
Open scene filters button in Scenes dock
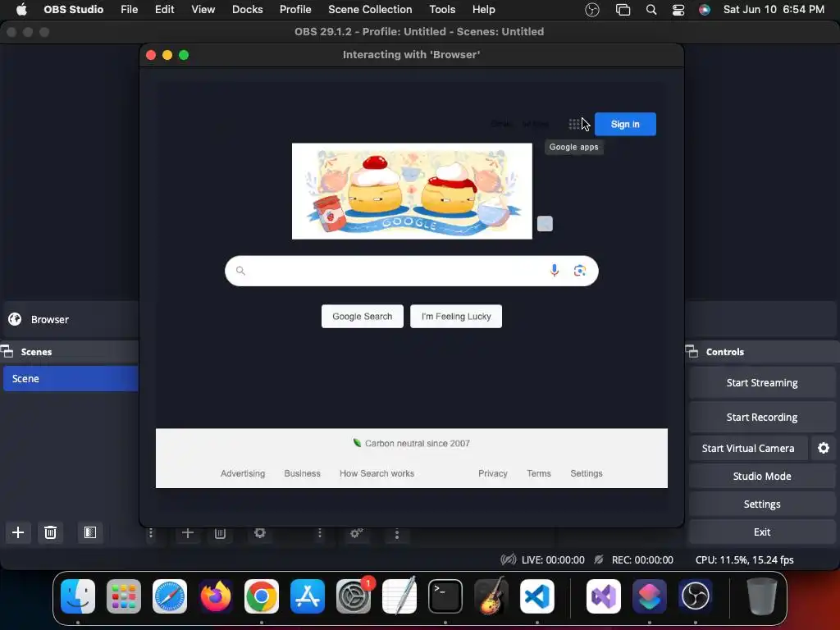(90, 532)
